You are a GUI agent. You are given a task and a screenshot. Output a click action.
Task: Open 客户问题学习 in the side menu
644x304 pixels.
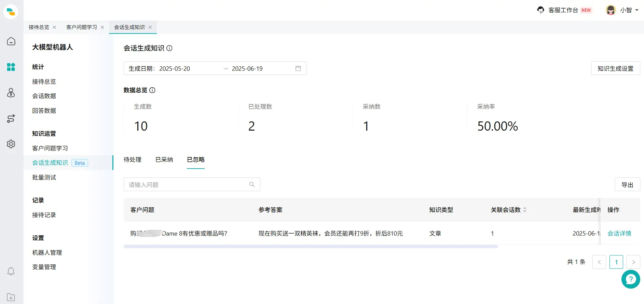[50, 148]
